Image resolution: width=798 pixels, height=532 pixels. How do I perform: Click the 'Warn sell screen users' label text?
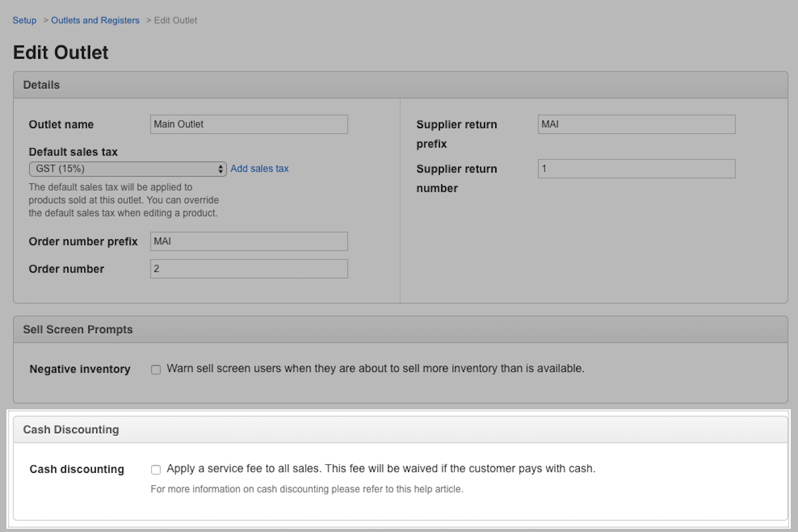(375, 369)
